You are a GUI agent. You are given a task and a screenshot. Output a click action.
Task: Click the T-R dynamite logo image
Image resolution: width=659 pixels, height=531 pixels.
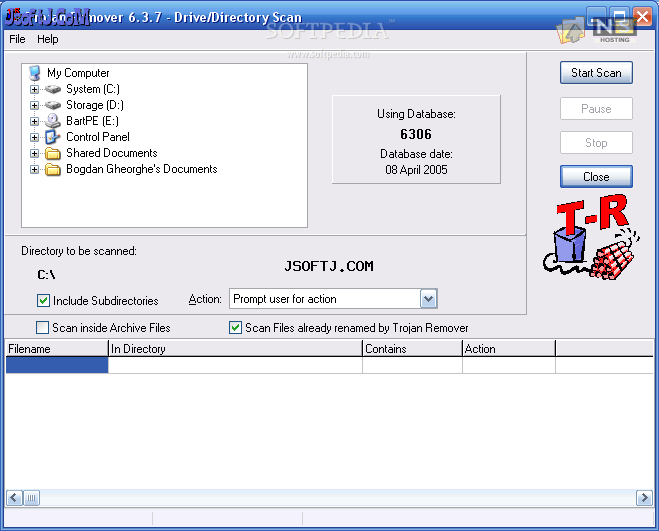(591, 237)
